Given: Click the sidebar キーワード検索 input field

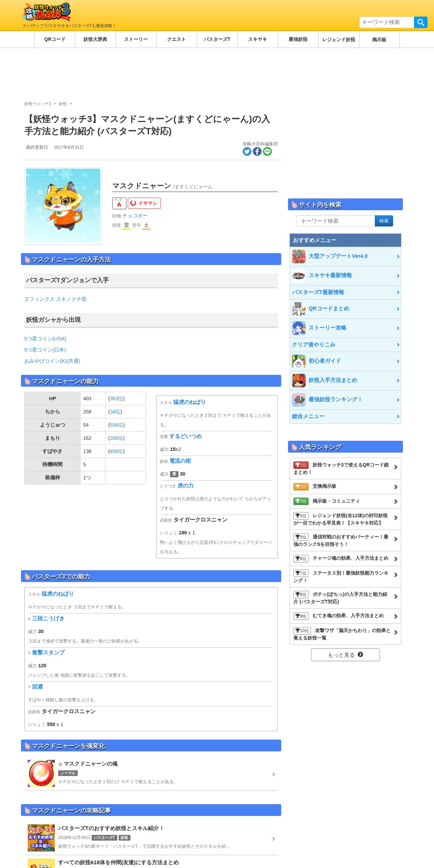Looking at the screenshot, I should pos(336,221).
